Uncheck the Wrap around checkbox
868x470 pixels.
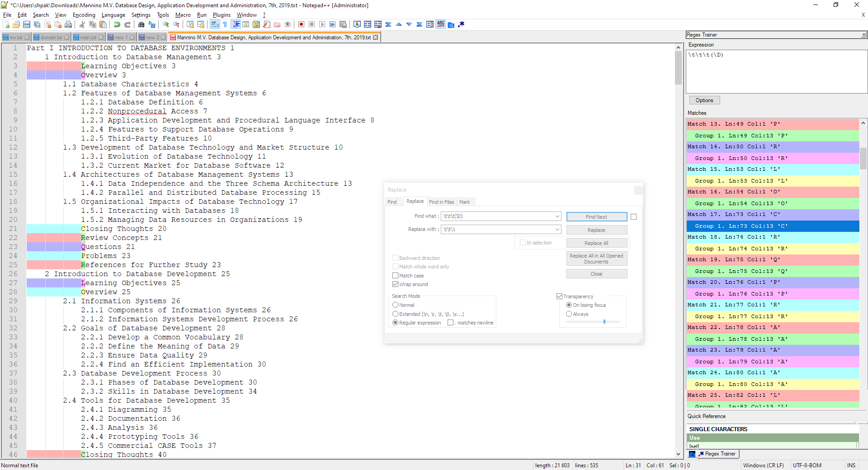395,284
